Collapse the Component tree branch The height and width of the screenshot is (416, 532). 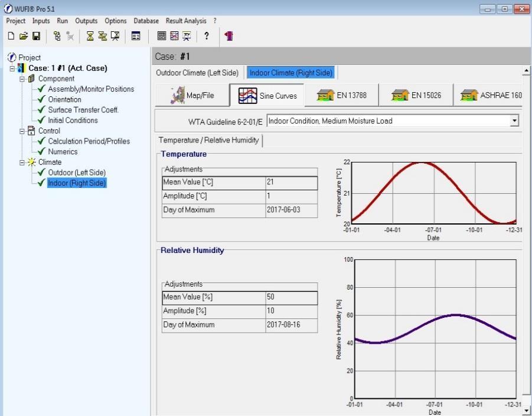coord(22,79)
